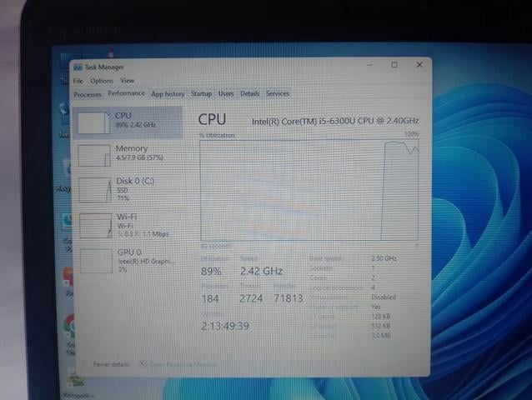The image size is (532, 400).
Task: Click the 4.5/7.9 GB (57%) memory value
Action: tap(139, 157)
